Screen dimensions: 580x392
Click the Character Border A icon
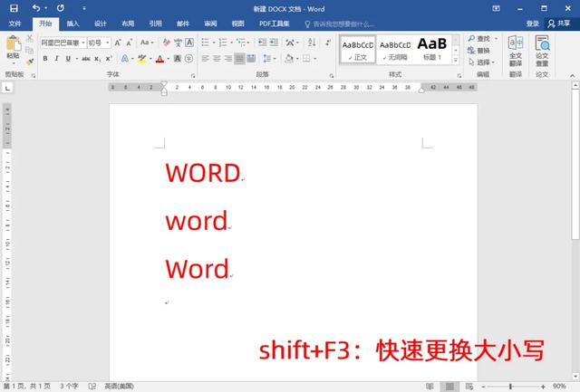tap(189, 43)
